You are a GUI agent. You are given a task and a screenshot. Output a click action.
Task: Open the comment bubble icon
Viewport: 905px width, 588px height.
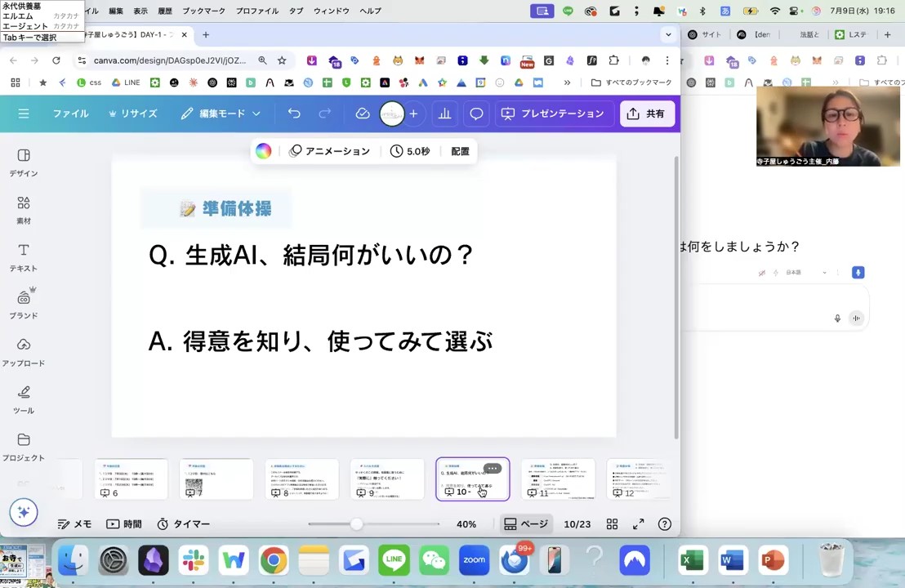tap(476, 114)
